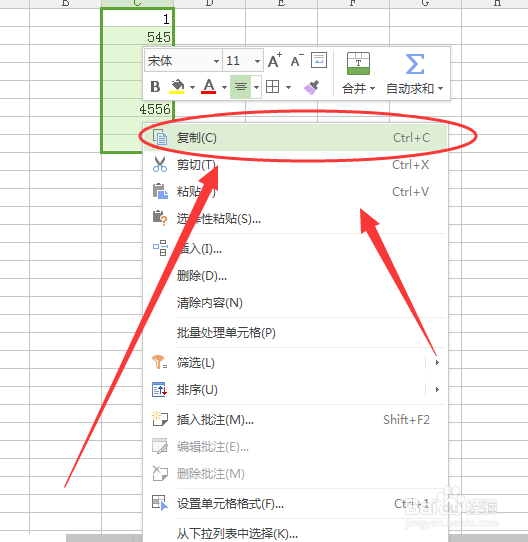The height and width of the screenshot is (542, 528).
Task: Choose 设置单元格格式(F)... menu item
Action: (295, 503)
